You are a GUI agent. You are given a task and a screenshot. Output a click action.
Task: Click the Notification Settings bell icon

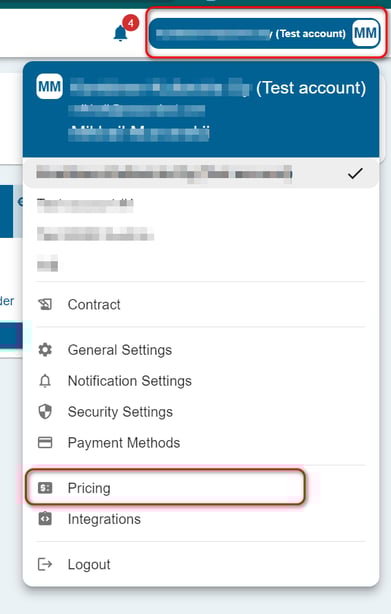click(45, 381)
